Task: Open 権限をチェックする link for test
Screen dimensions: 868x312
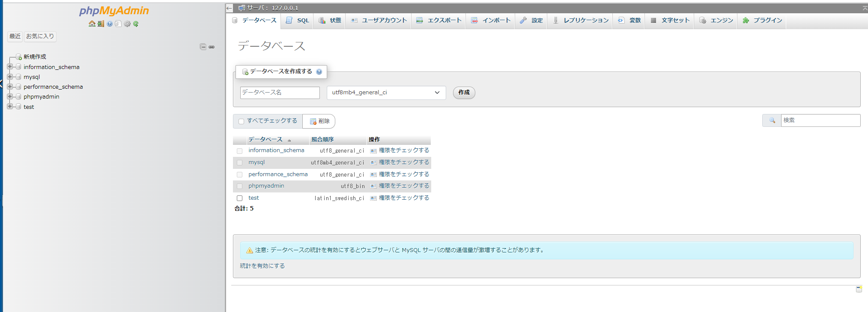Action: (404, 198)
